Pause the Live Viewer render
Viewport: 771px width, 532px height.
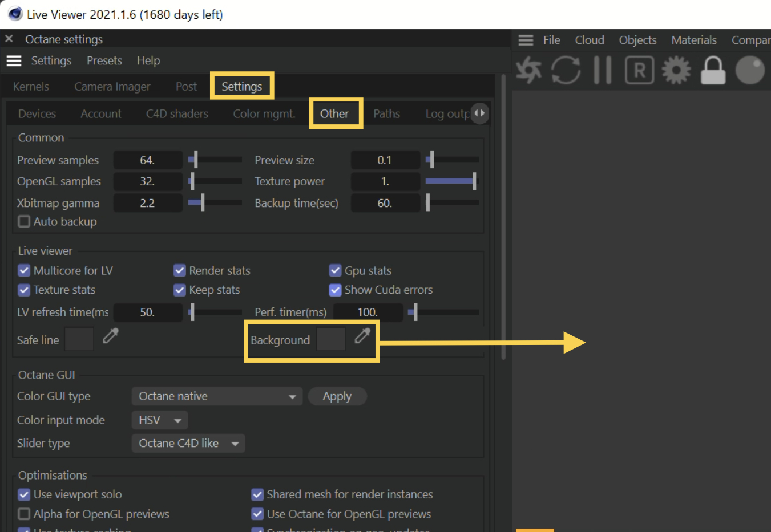point(603,70)
